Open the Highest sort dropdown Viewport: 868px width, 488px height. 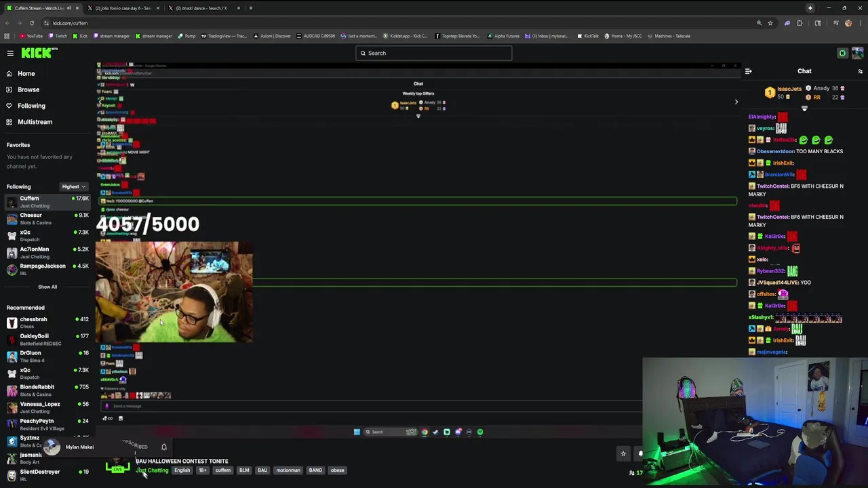pos(73,186)
